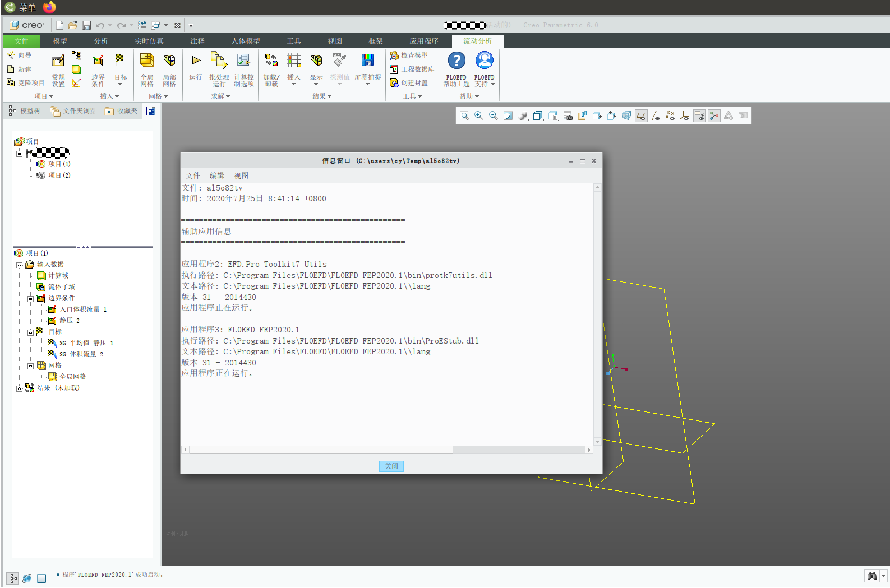Switch to the 实时仿真 ribbon tab

(x=149, y=41)
